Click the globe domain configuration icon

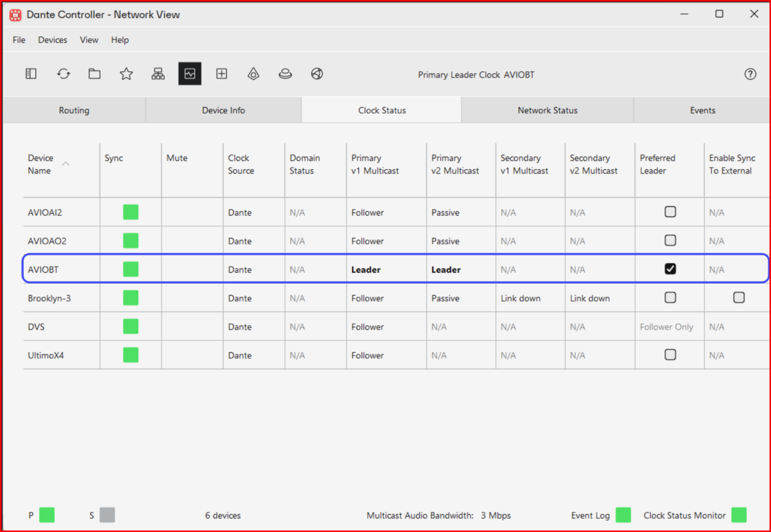(317, 74)
